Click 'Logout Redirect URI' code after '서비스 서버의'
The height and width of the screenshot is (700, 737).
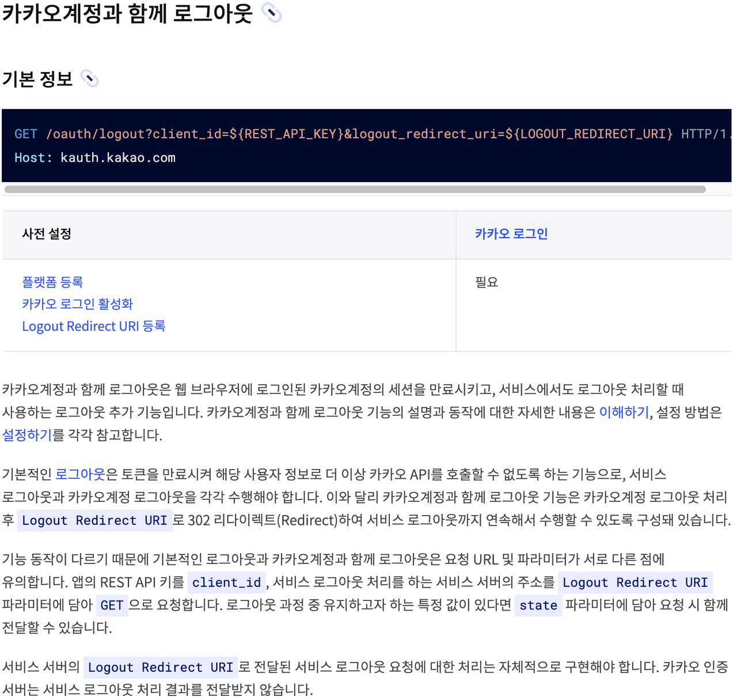[161, 668]
